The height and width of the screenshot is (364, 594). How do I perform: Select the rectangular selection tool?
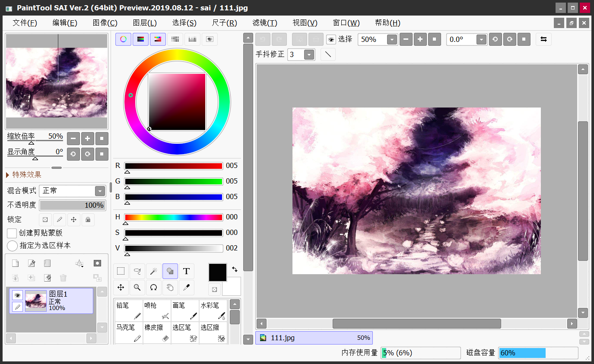tap(121, 271)
